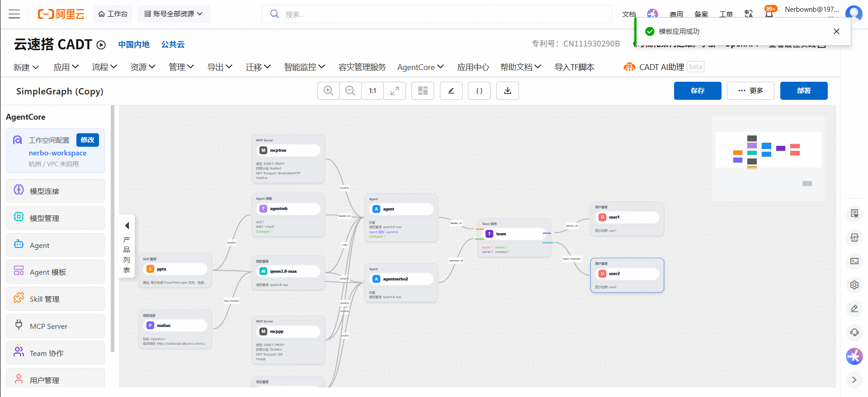Expand the 流程 menu
The width and height of the screenshot is (868, 397).
click(x=104, y=67)
